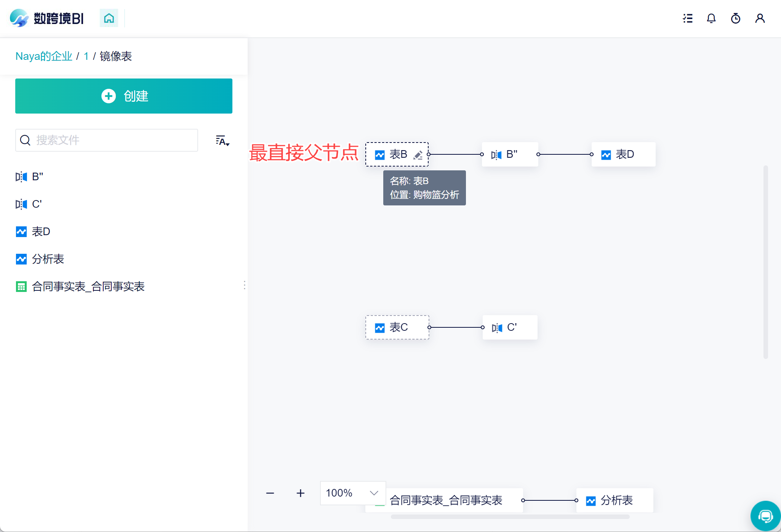
Task: Click the 创建 create button
Action: tap(124, 96)
